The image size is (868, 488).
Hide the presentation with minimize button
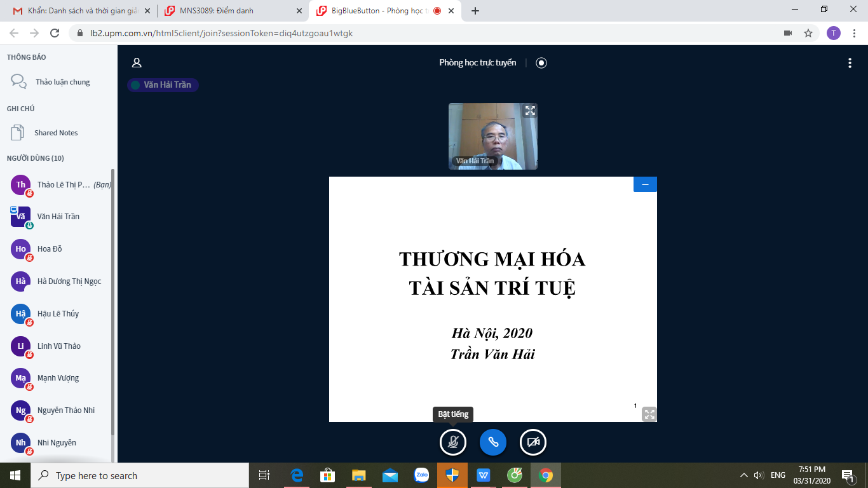pos(645,184)
